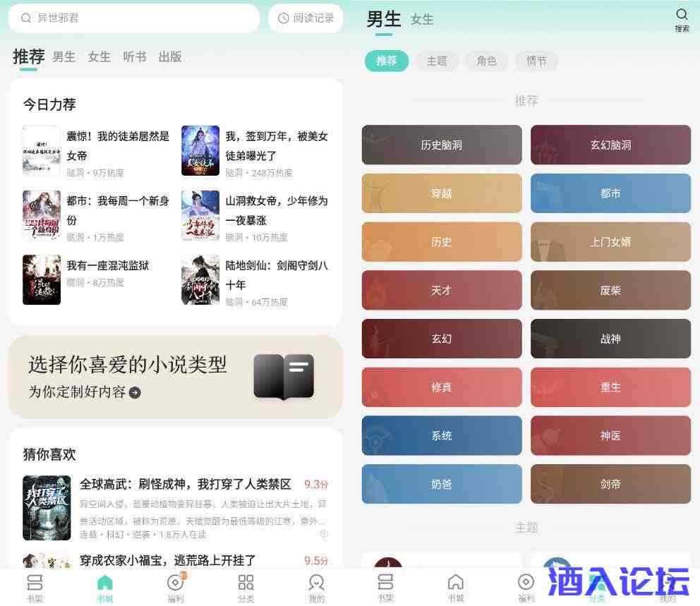Screen dimensions: 700x606
Task: Switch to the 听书 tab
Action: point(134,56)
